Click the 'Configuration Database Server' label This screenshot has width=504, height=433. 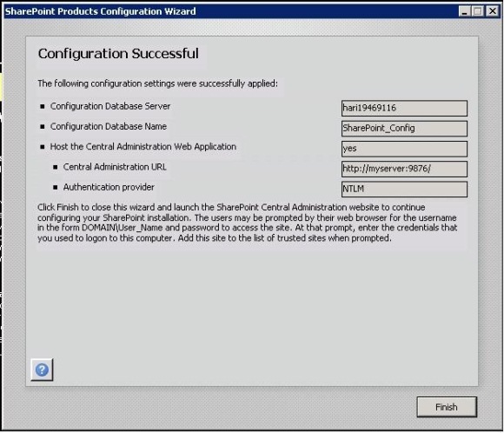coord(110,106)
